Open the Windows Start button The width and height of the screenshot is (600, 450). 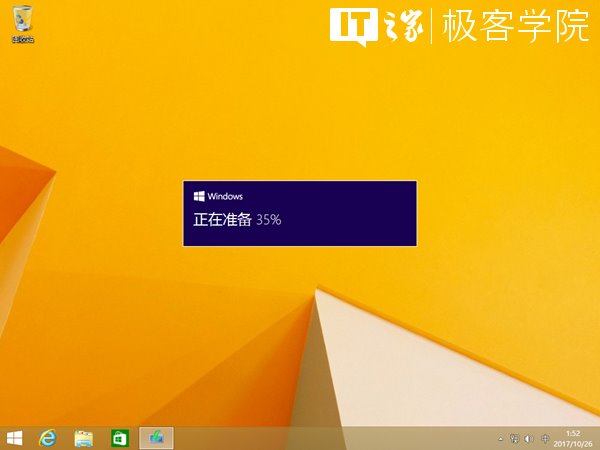coord(15,438)
